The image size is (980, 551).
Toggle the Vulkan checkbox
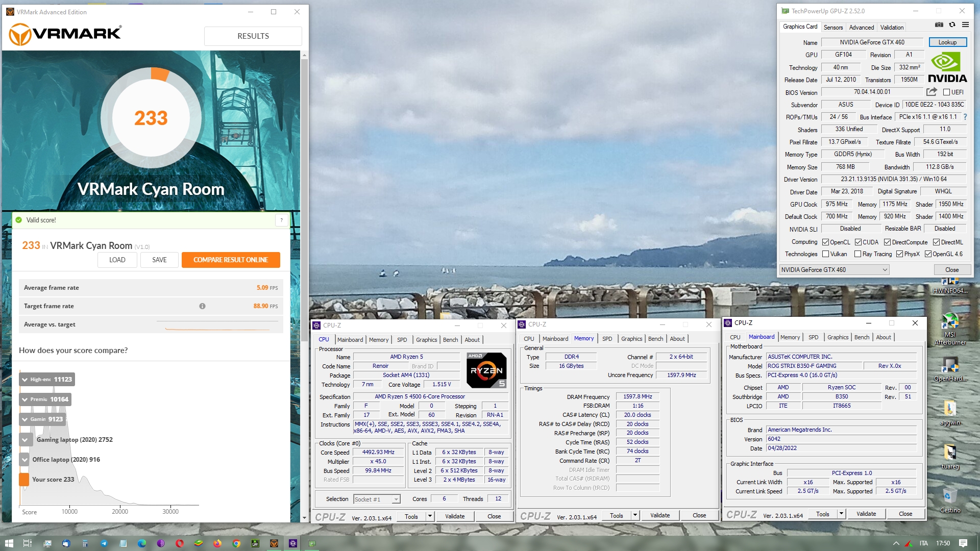[825, 254]
